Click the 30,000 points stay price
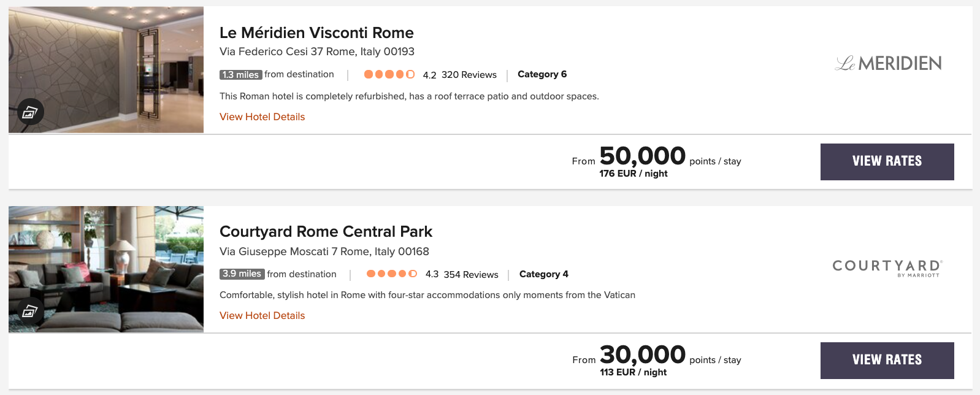Image resolution: width=980 pixels, height=395 pixels. pyautogui.click(x=643, y=355)
